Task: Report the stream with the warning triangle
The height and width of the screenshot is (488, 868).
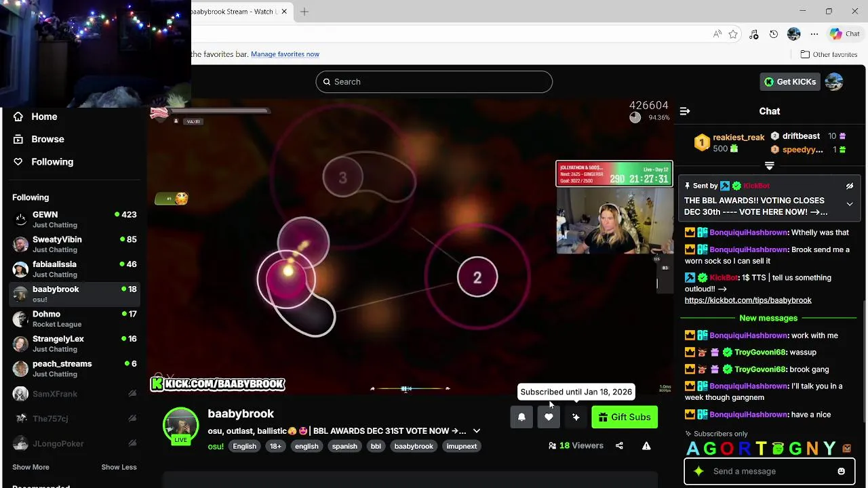Action: 646,445
